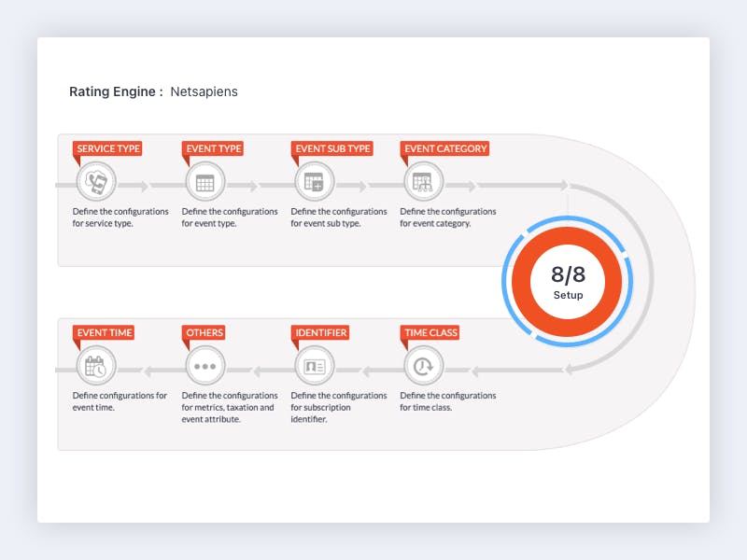
Task: Click the OTHERS red tag
Action: 204,332
